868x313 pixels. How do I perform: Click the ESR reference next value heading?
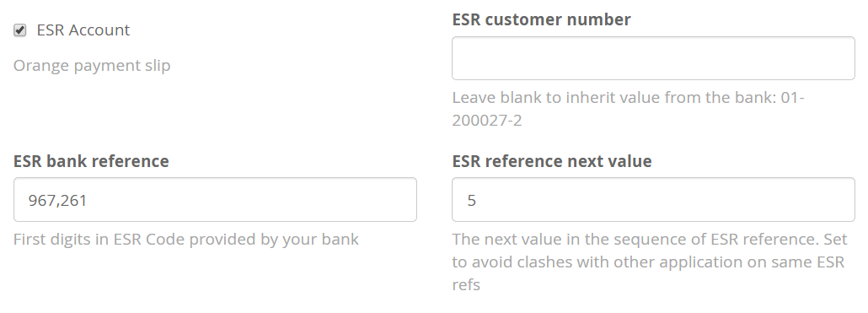tap(552, 161)
